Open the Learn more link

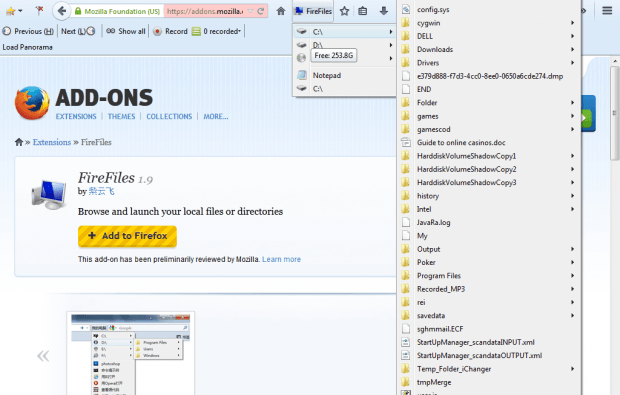[281, 259]
